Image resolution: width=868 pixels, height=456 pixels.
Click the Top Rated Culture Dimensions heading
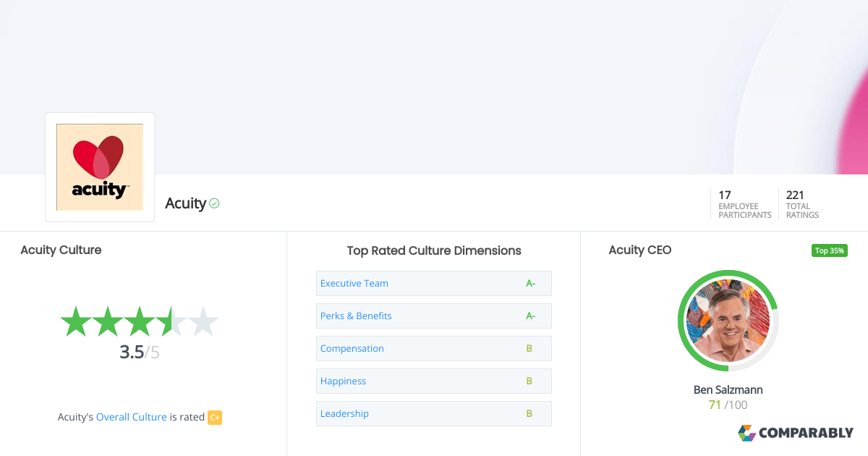pos(434,250)
